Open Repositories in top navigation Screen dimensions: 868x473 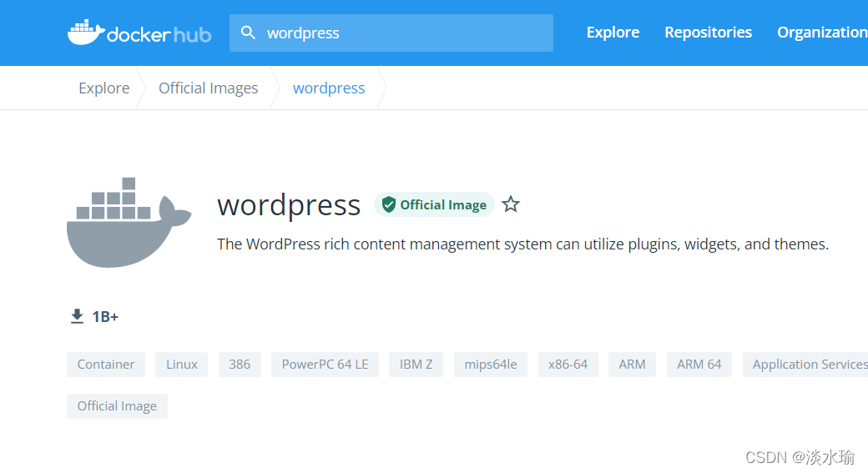pyautogui.click(x=708, y=33)
